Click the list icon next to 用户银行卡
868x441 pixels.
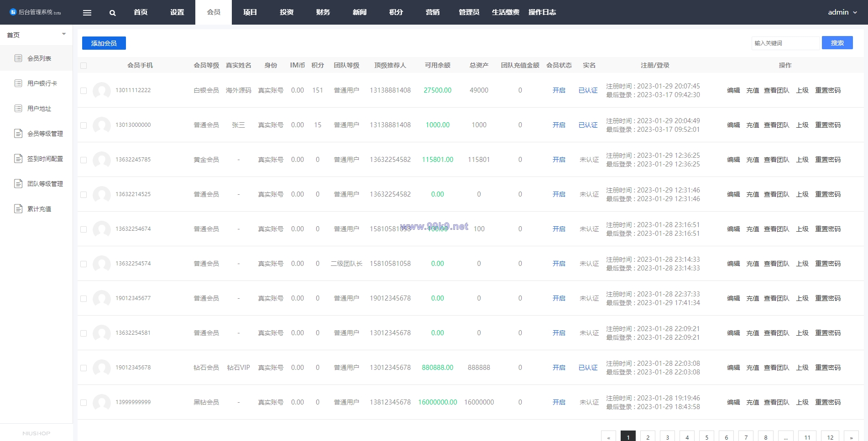coord(18,83)
